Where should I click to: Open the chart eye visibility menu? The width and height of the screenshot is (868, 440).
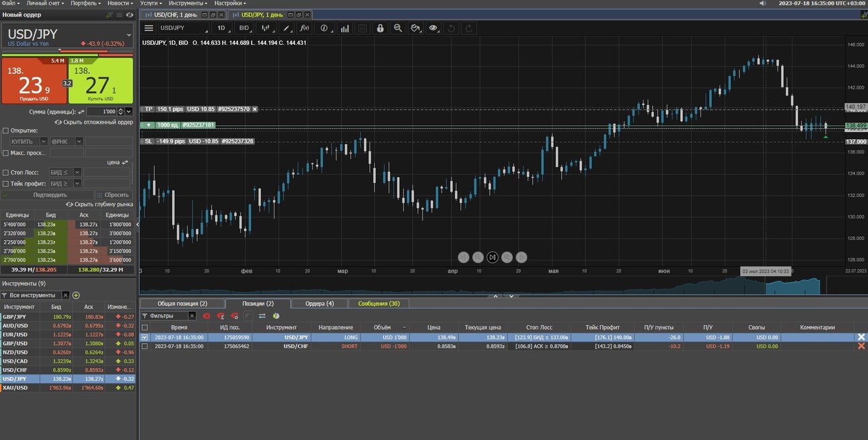(x=434, y=28)
